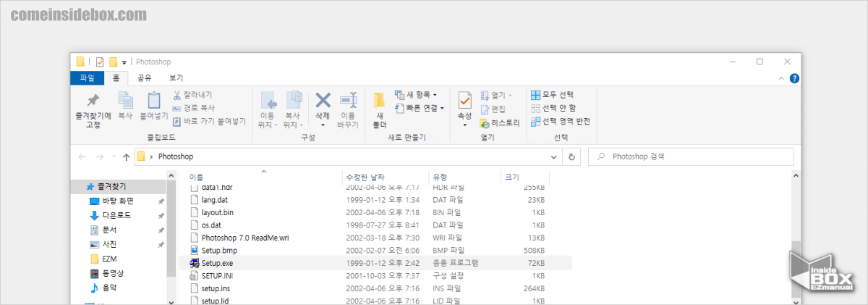
Task: Click 바로 가기 붙여넣기 (Paste shortcut)
Action: [208, 121]
